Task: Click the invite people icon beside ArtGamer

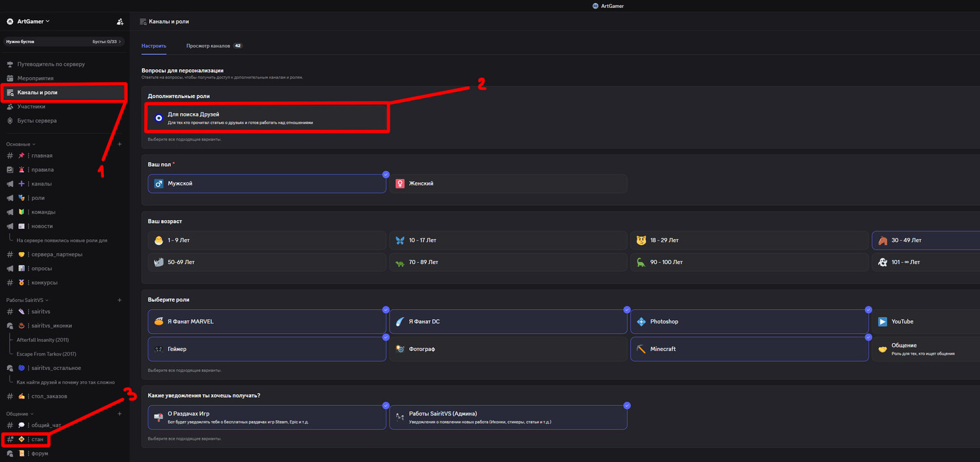Action: click(120, 22)
